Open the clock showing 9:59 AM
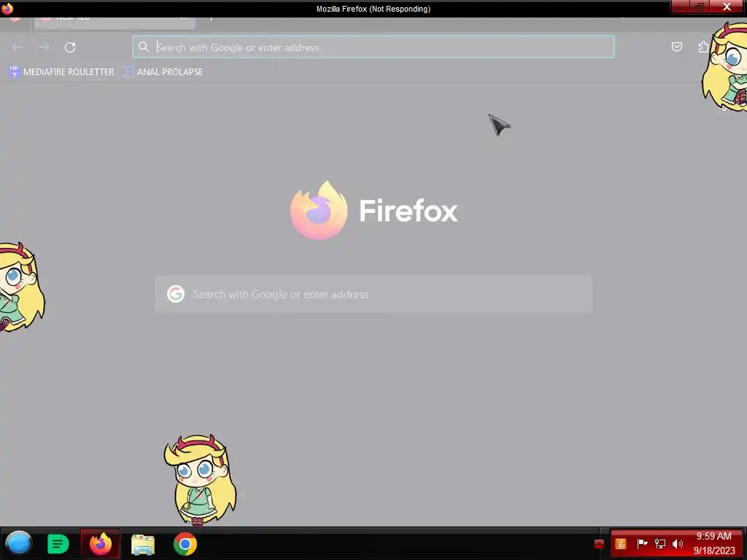This screenshot has width=747, height=560. [x=715, y=543]
